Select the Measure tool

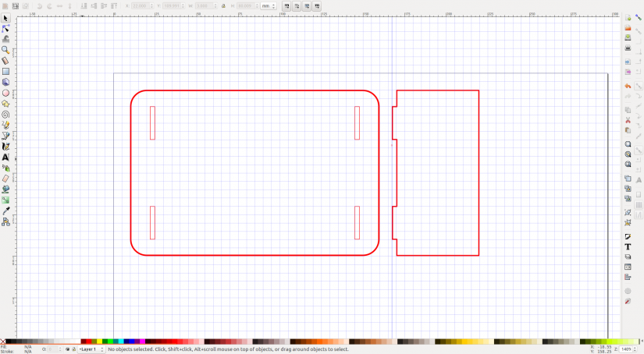tap(5, 61)
